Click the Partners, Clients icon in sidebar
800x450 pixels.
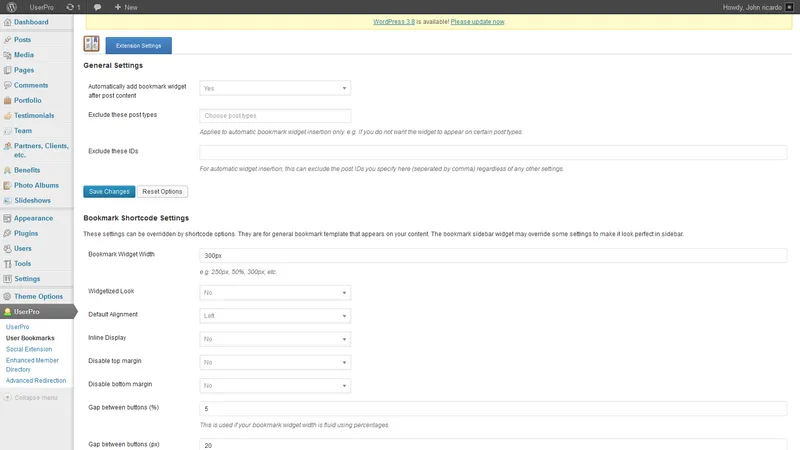(x=7, y=146)
